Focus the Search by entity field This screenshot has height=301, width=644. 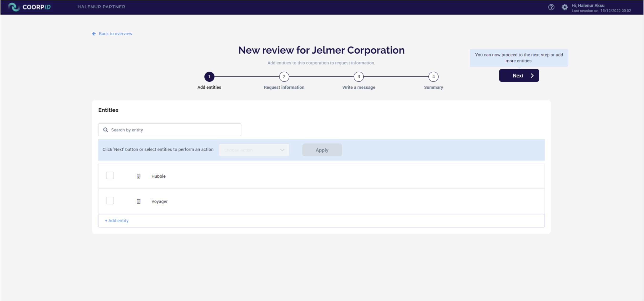click(x=169, y=130)
